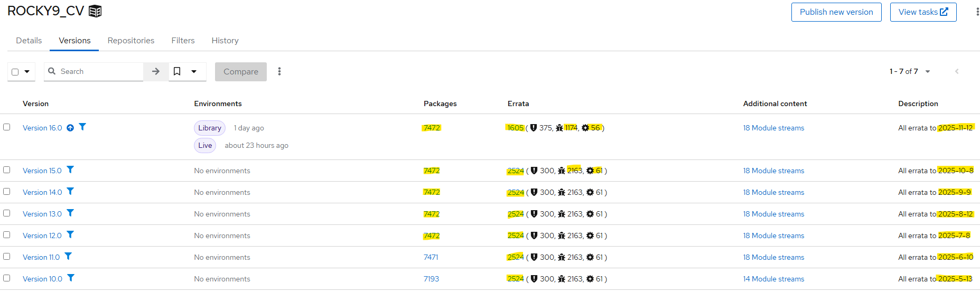This screenshot has width=980, height=292.
Task: Open the kebab menu next to Compare
Action: pos(279,71)
